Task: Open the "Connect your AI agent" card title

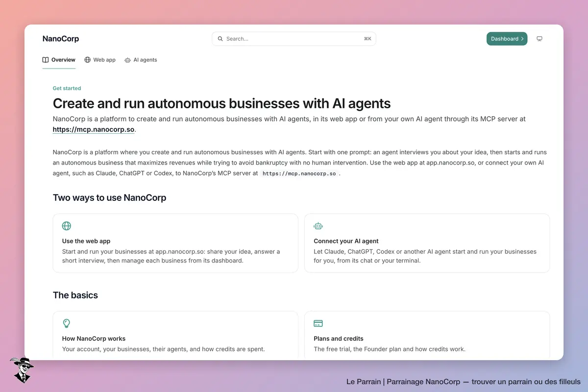Action: [346, 241]
